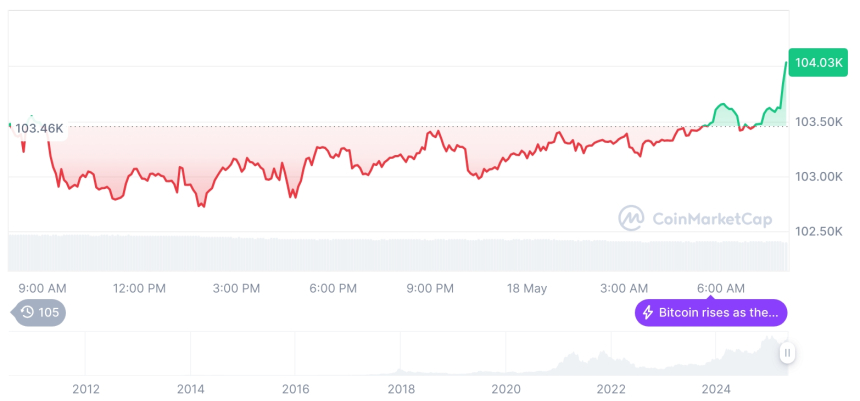
Task: Open the 'Bitcoin rises as the...' news bubble
Action: click(711, 313)
